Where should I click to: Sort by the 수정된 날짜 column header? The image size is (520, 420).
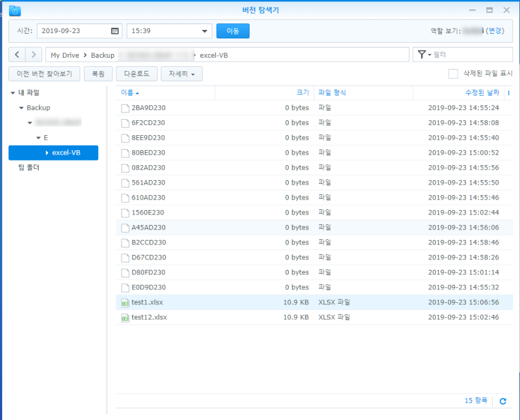[x=482, y=92]
